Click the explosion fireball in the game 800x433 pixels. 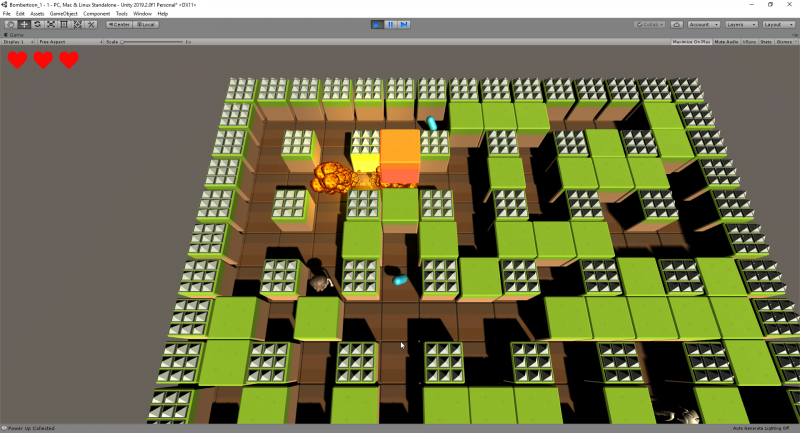(333, 177)
